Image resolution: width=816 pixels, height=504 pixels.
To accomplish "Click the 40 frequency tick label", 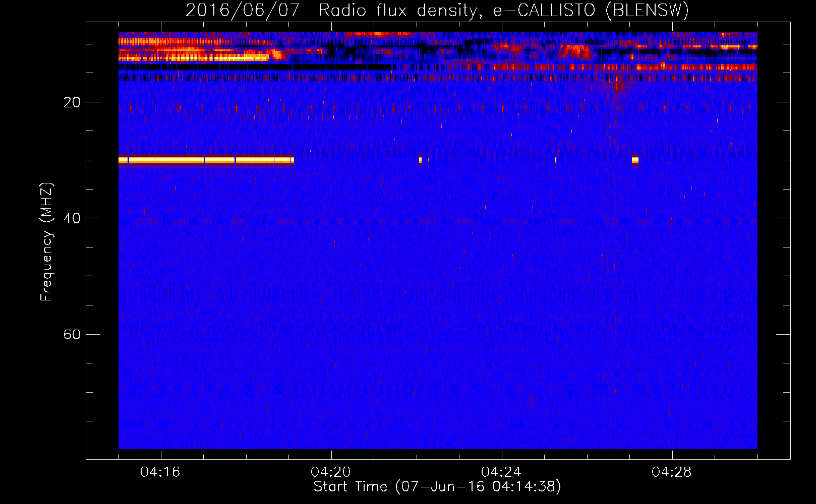I will coord(72,218).
